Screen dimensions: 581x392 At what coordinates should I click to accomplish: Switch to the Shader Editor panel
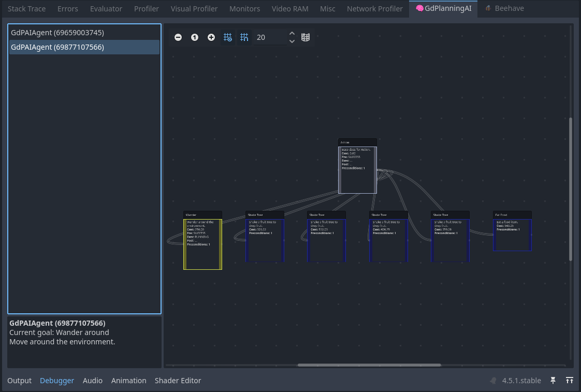[178, 381]
